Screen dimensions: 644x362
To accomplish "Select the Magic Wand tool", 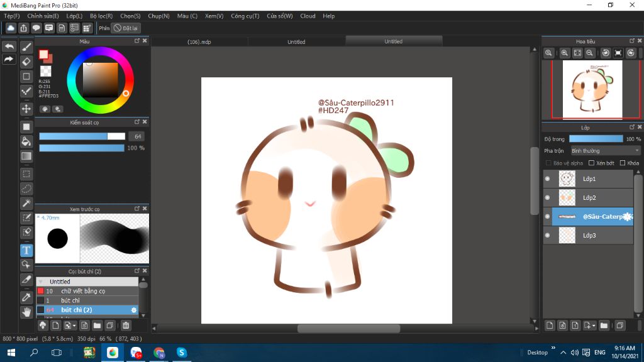I will (26, 203).
